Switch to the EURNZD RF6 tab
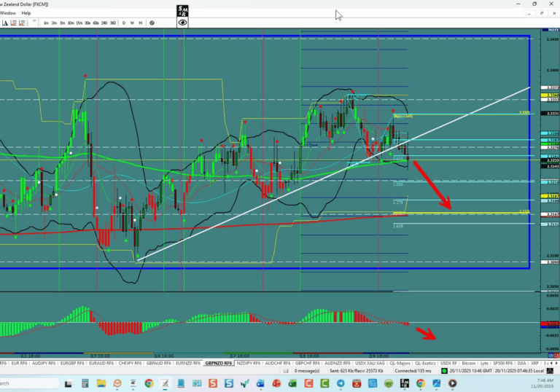 click(188, 363)
